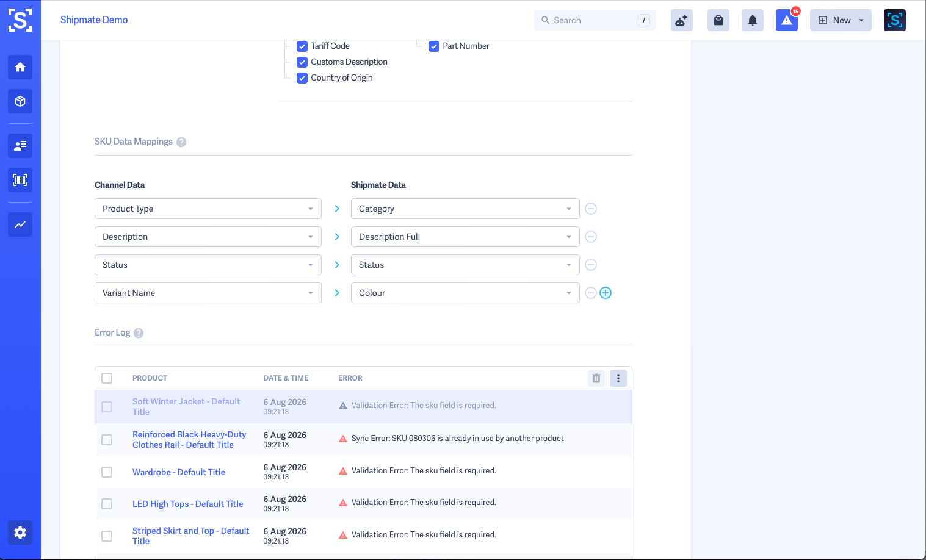
Task: Open the Description channel data dropdown
Action: pyautogui.click(x=208, y=237)
